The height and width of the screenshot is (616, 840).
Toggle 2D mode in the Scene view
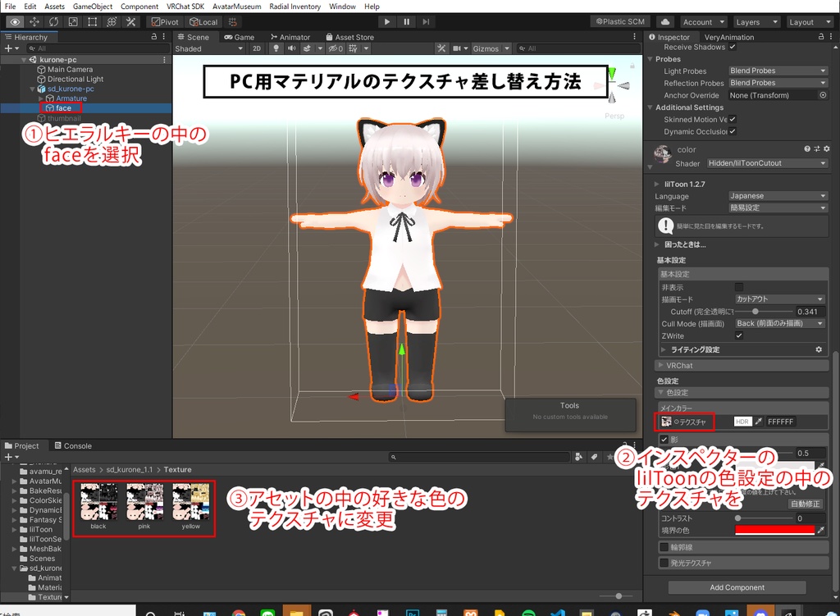tap(257, 48)
